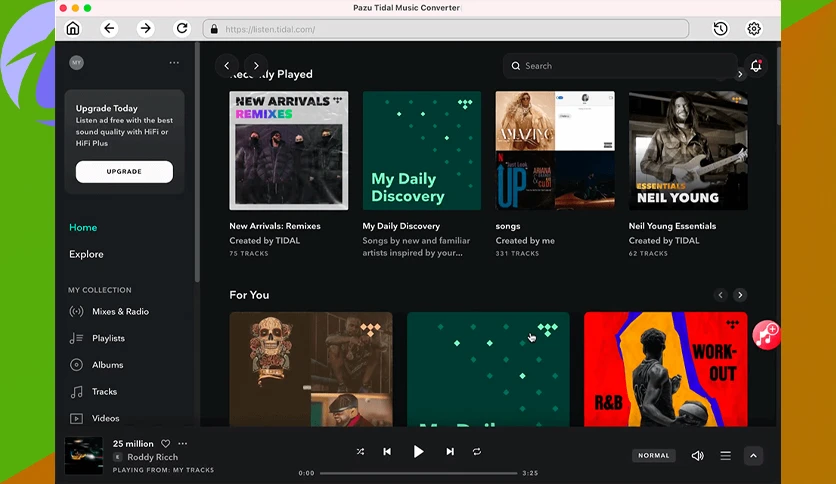
Task: Click the 25 million track title
Action: coord(133,443)
